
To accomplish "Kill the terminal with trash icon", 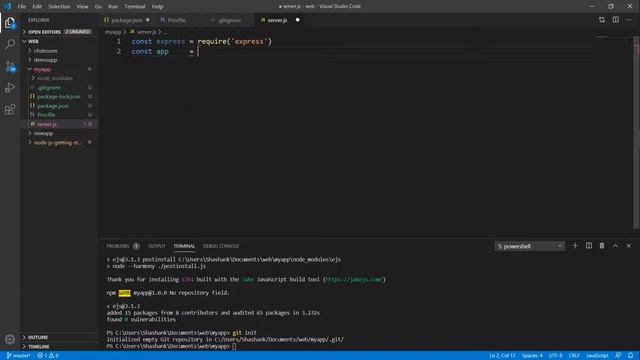I will [602, 246].
